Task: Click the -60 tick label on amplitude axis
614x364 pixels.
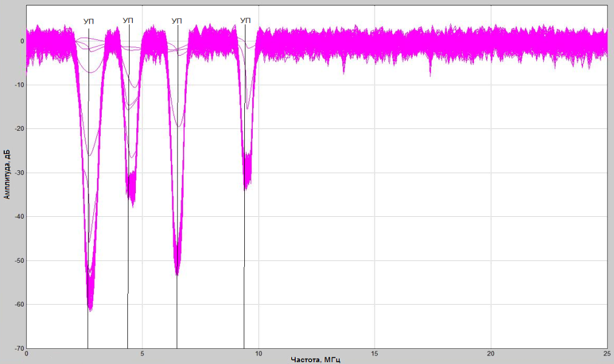Action: pos(18,305)
